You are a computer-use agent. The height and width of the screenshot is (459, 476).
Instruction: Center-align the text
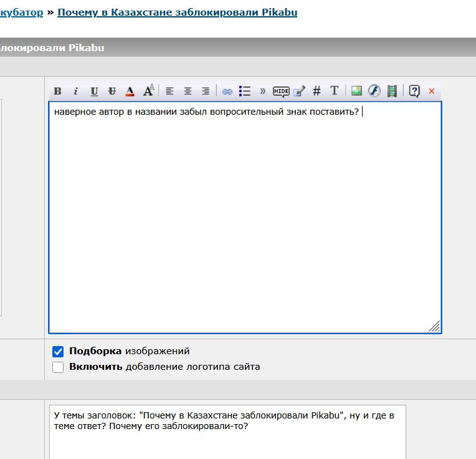click(x=188, y=91)
